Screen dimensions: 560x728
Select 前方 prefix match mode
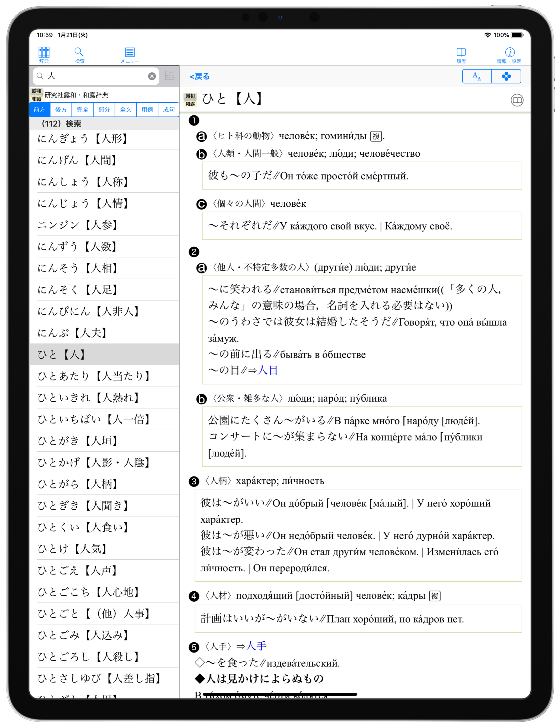pos(39,110)
